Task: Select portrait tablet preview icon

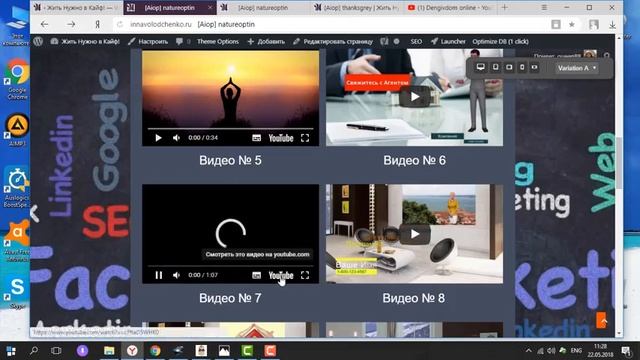Action: point(495,67)
